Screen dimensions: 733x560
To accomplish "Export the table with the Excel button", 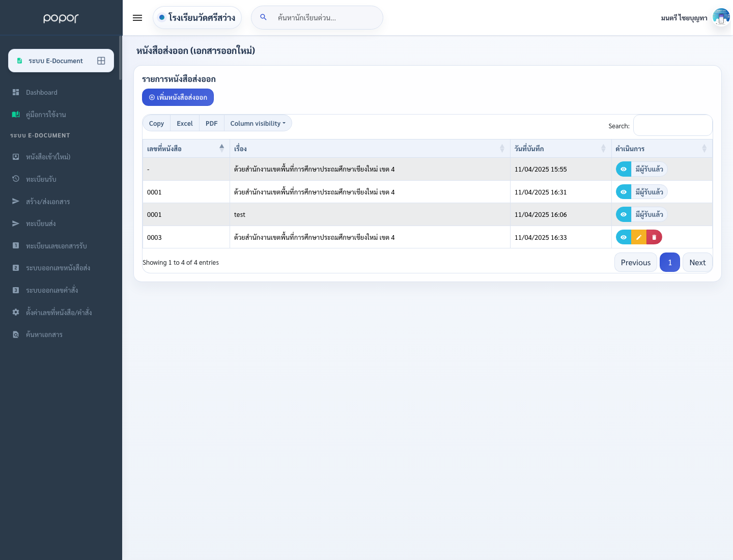I will click(185, 123).
